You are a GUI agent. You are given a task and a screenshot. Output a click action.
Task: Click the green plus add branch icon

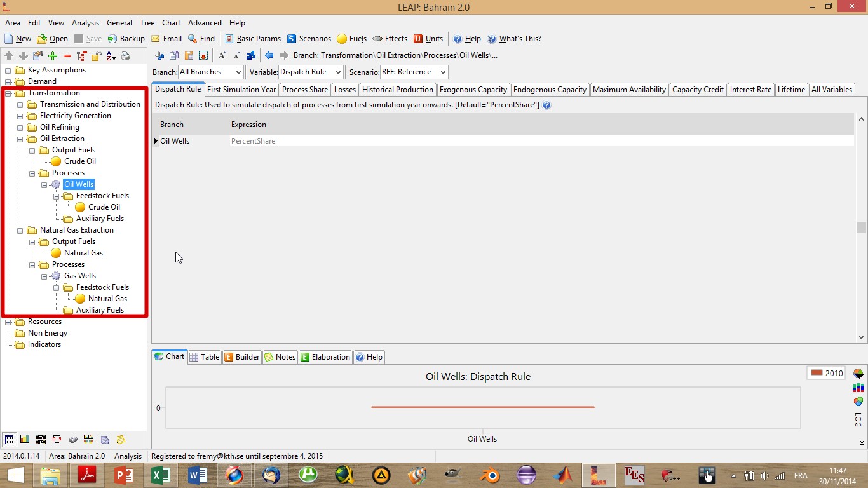(53, 56)
